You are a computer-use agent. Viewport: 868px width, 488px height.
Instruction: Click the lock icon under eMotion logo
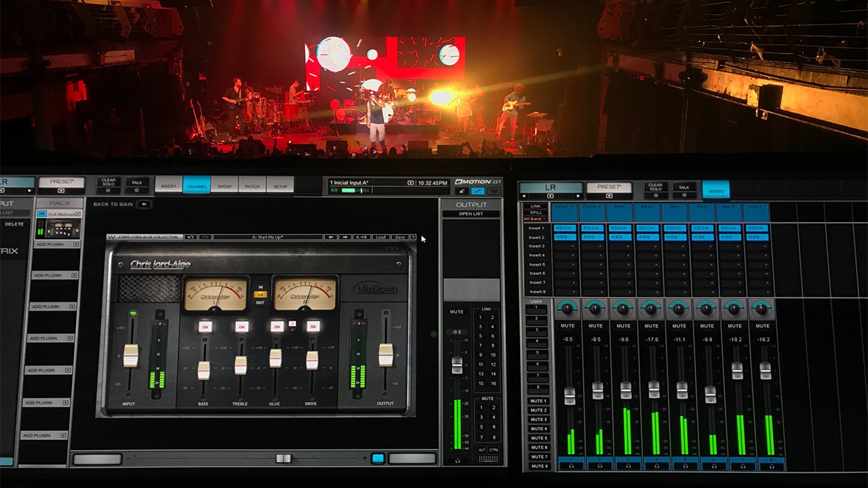pos(462,191)
